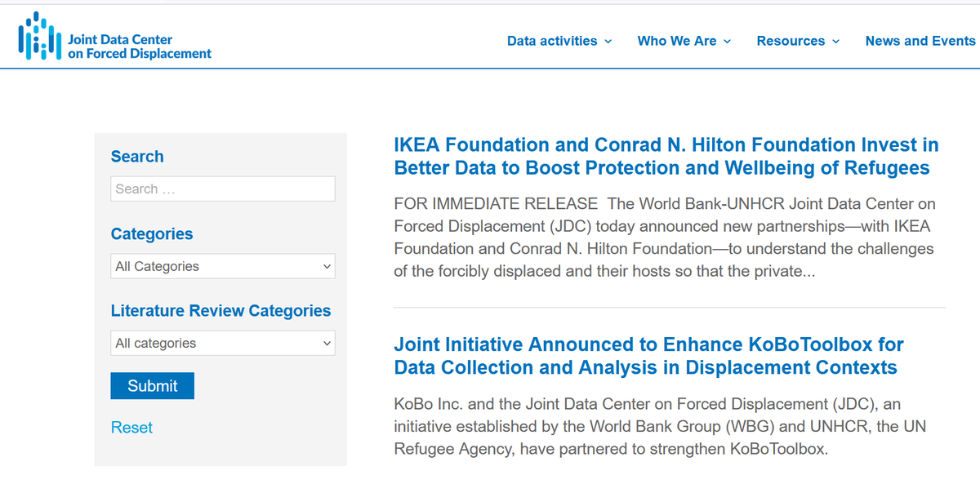Expand the All Categories dropdown
Image resolution: width=980 pixels, height=484 pixels.
[x=223, y=266]
